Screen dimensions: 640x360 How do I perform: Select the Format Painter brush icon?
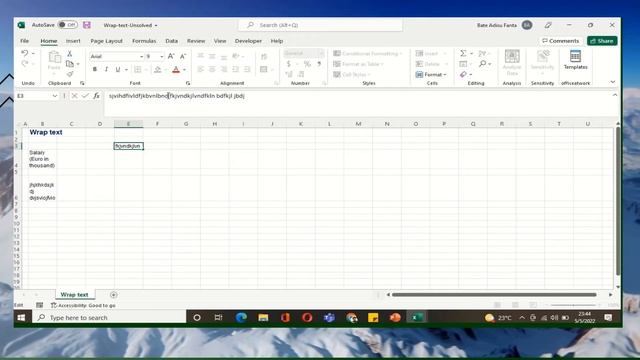click(70, 74)
